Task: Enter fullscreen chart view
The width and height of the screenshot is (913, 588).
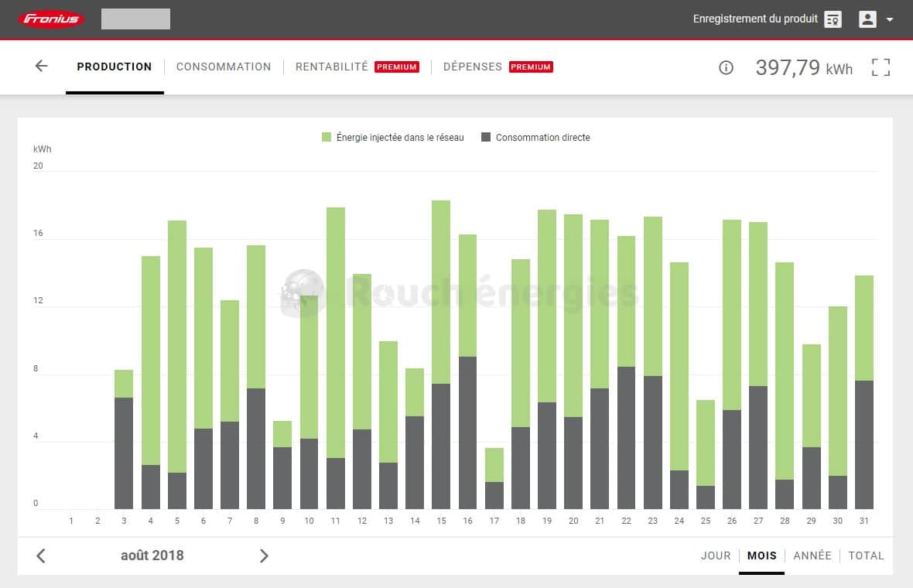Action: [881, 67]
